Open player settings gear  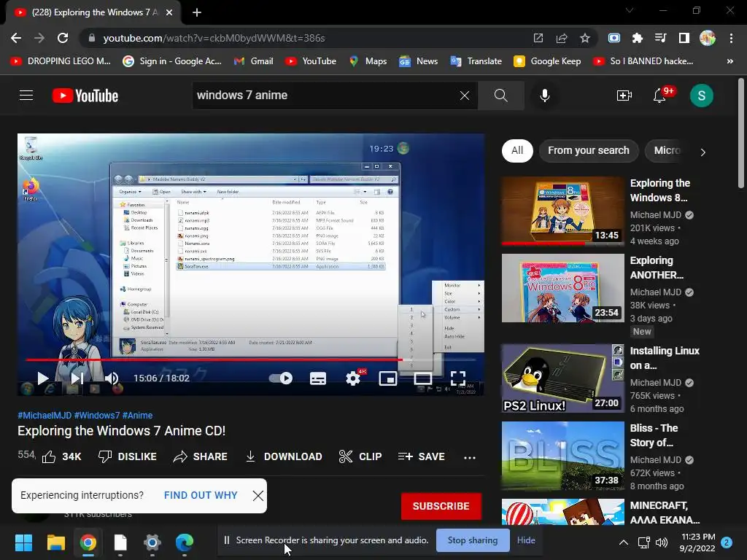pos(353,378)
